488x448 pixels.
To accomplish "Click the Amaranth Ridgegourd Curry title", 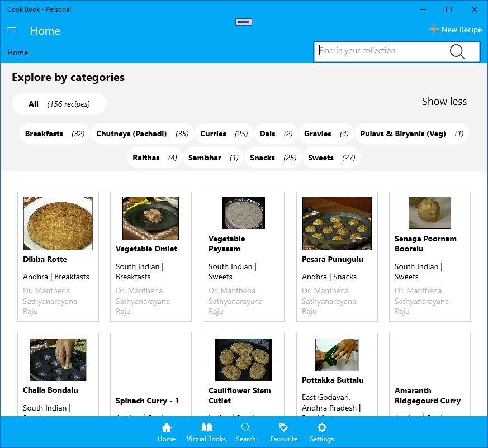I will point(428,395).
